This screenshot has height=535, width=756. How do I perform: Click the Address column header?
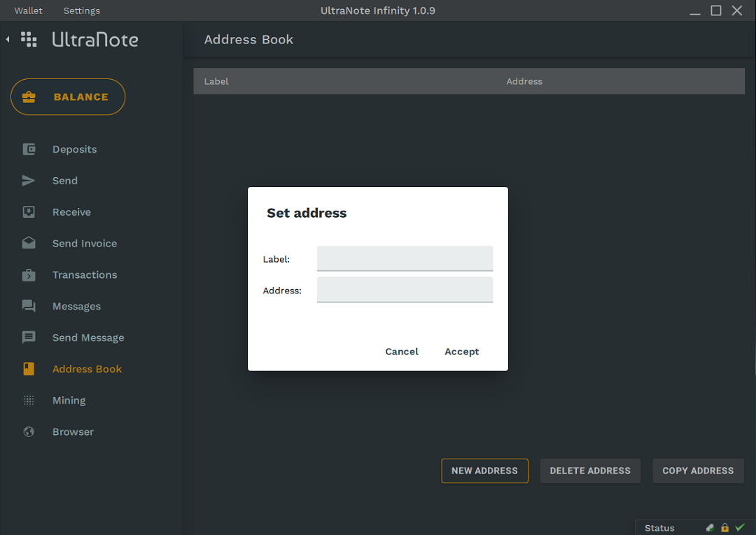(524, 81)
